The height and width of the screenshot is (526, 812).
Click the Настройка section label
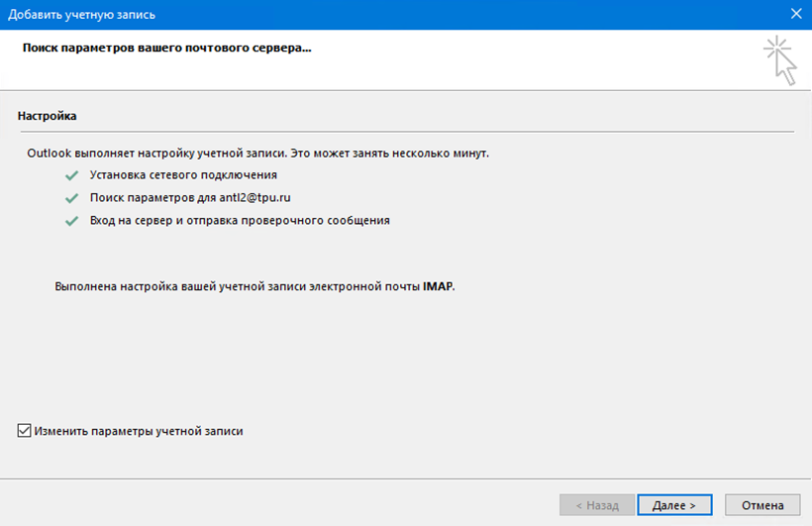48,116
